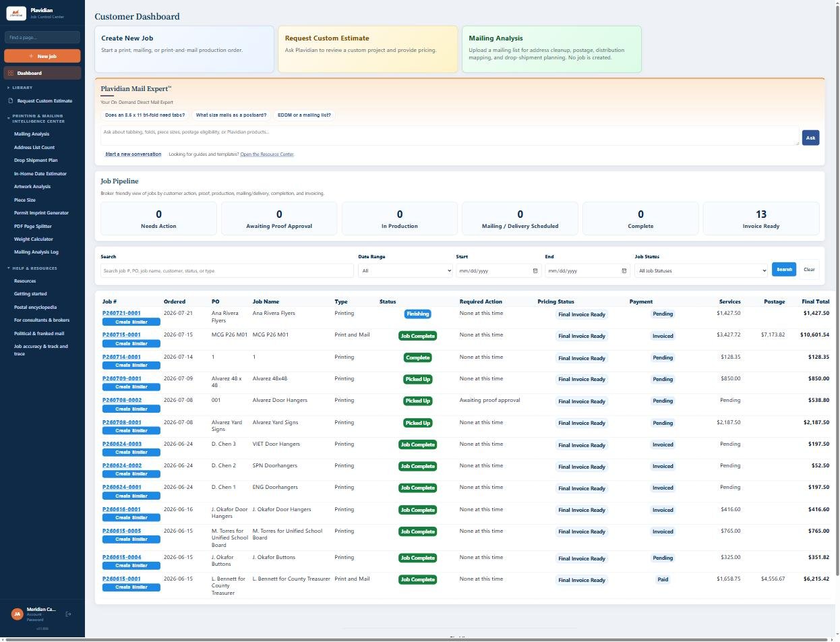Click the Finishing status badge
This screenshot has width=840, height=642.
click(417, 314)
